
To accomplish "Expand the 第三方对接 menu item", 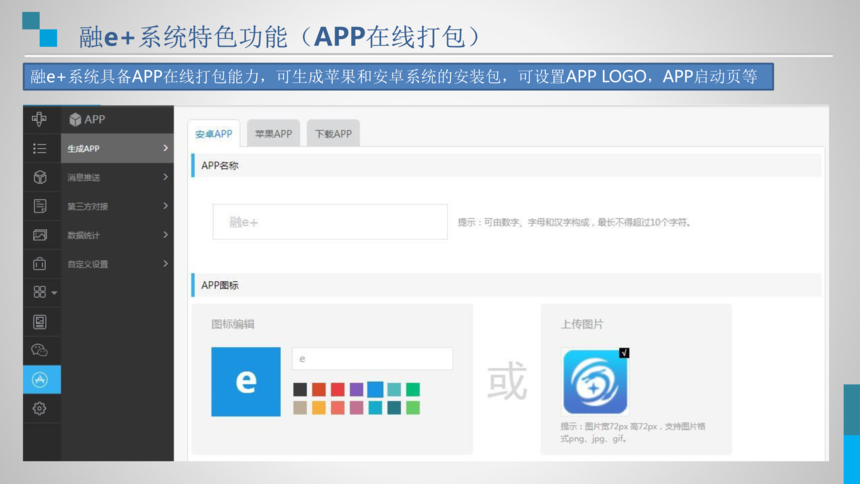I will [x=117, y=207].
